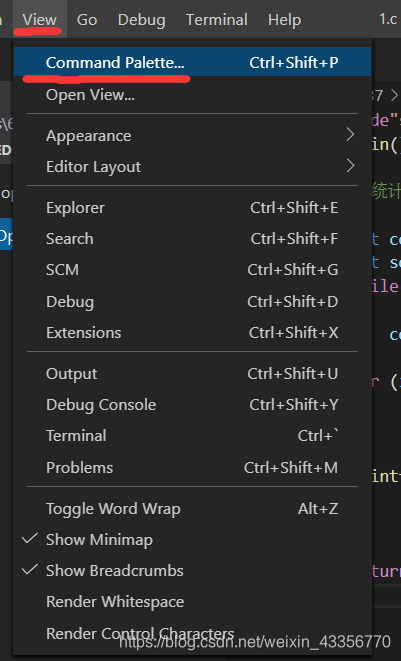Select Terminal entry with Ctrl+` shortcut
This screenshot has width=401, height=661.
click(x=192, y=435)
